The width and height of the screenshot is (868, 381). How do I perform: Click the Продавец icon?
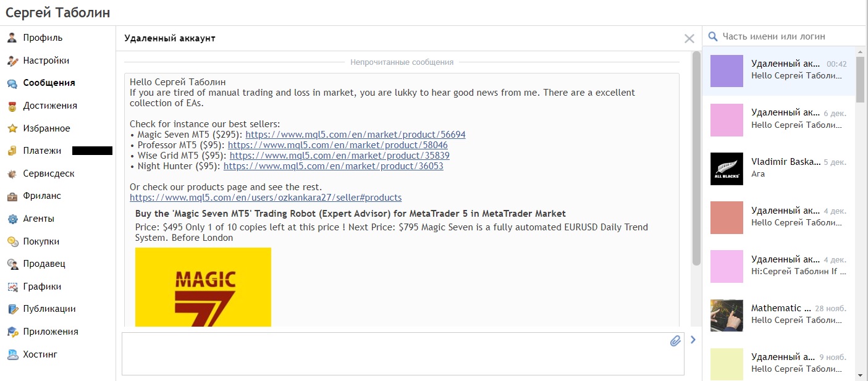12,264
